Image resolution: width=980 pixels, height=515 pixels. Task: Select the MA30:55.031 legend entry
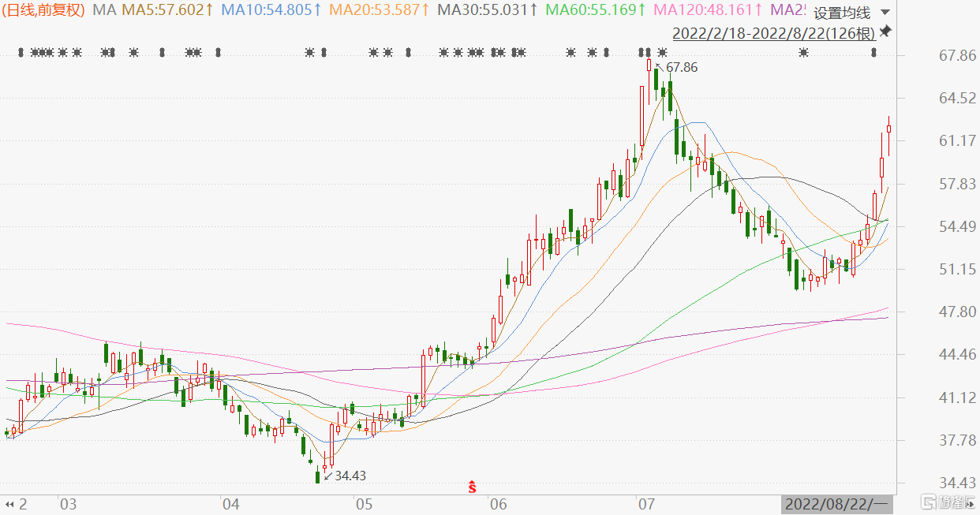click(488, 10)
